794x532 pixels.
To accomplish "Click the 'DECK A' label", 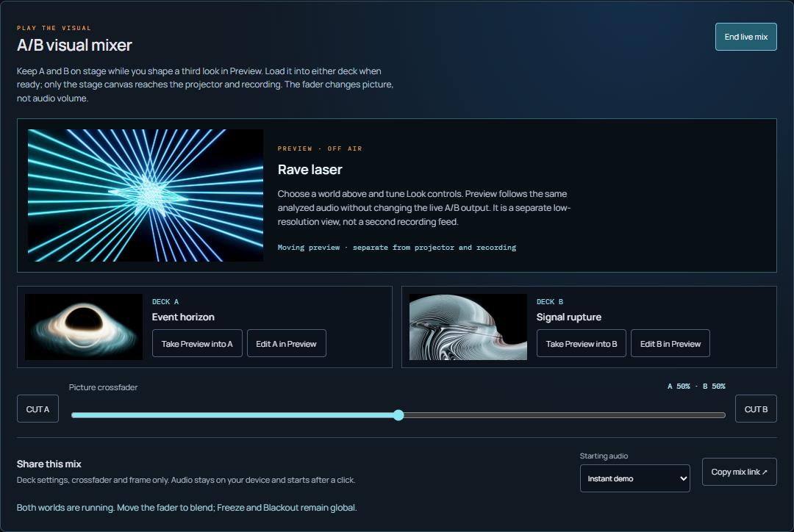I will 165,302.
